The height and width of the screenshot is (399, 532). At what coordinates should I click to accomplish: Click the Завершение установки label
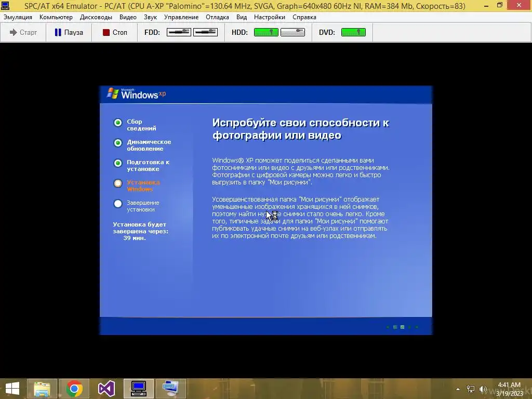click(x=143, y=206)
